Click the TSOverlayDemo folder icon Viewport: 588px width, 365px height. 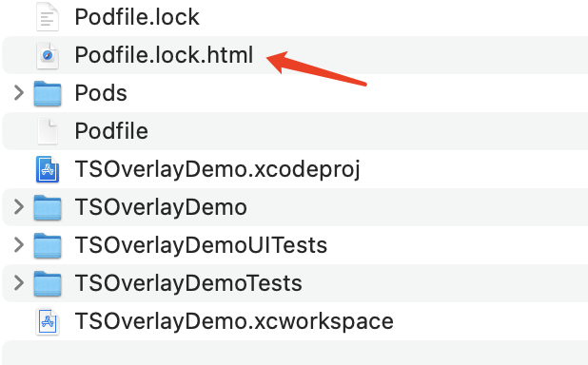(48, 207)
